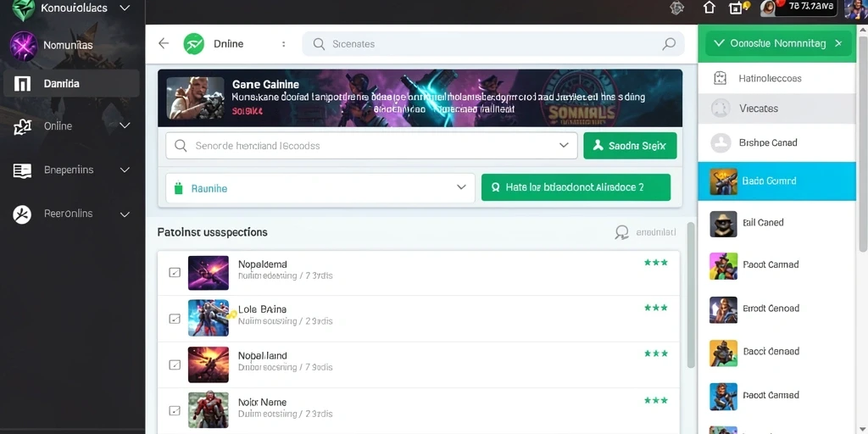Screen dimensions: 868x434
Task: Click the Nopal liand game thumbnail
Action: 209,364
